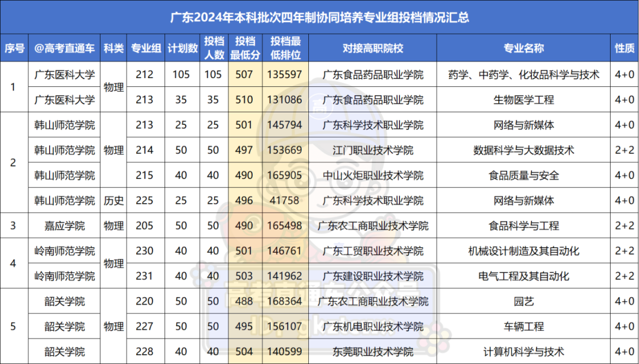The height and width of the screenshot is (364, 639).
Task: Select the lowest score cell 510
Action: point(244,100)
